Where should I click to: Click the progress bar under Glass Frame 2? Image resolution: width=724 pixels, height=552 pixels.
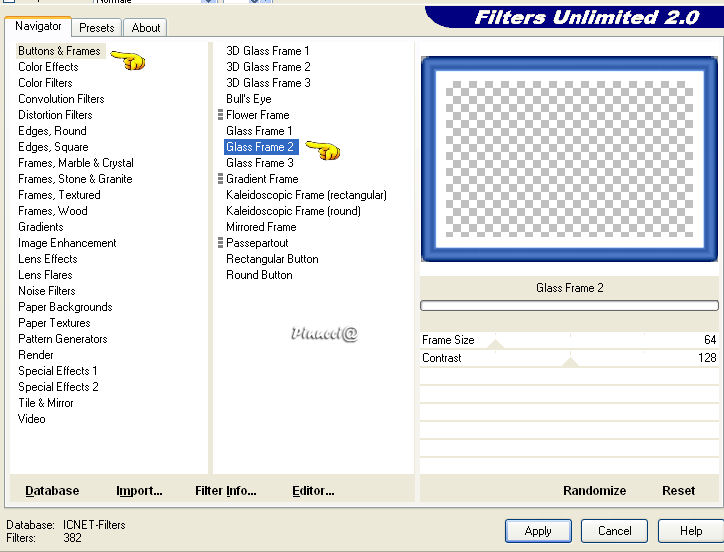(569, 305)
